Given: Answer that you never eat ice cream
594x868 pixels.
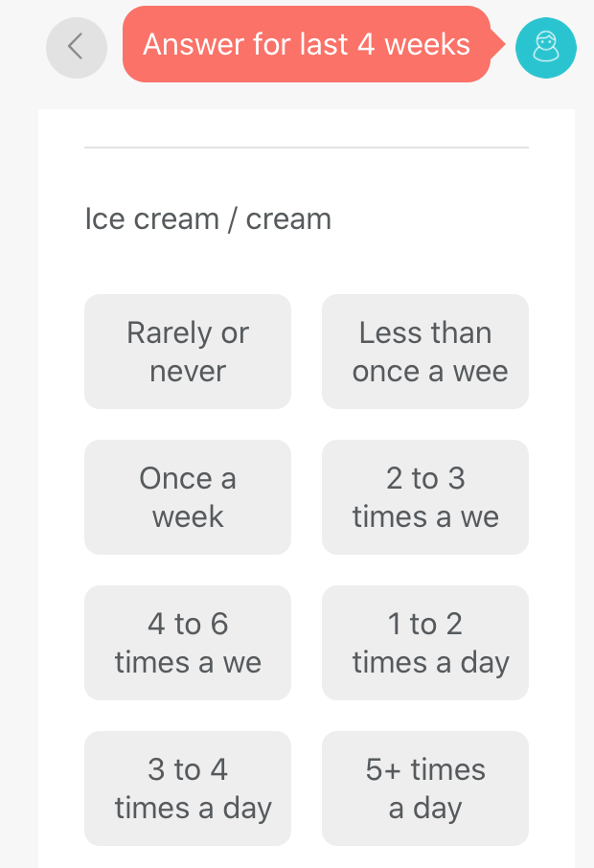Looking at the screenshot, I should pyautogui.click(x=188, y=352).
